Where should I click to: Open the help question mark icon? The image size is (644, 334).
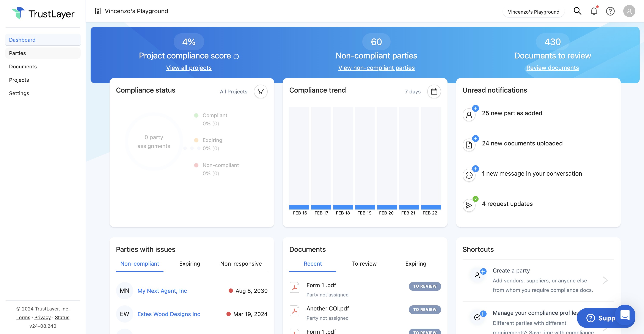610,11
